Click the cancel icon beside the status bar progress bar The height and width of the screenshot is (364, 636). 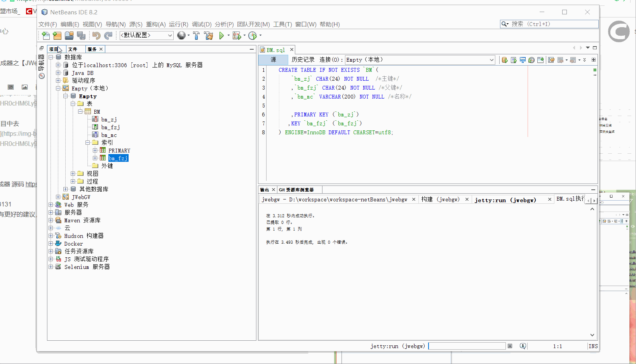coord(510,346)
